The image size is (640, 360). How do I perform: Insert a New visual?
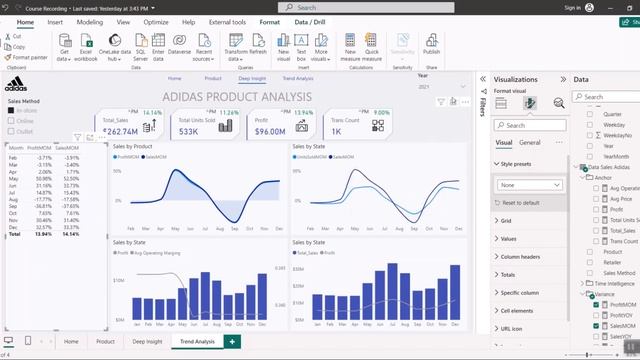pyautogui.click(x=283, y=47)
